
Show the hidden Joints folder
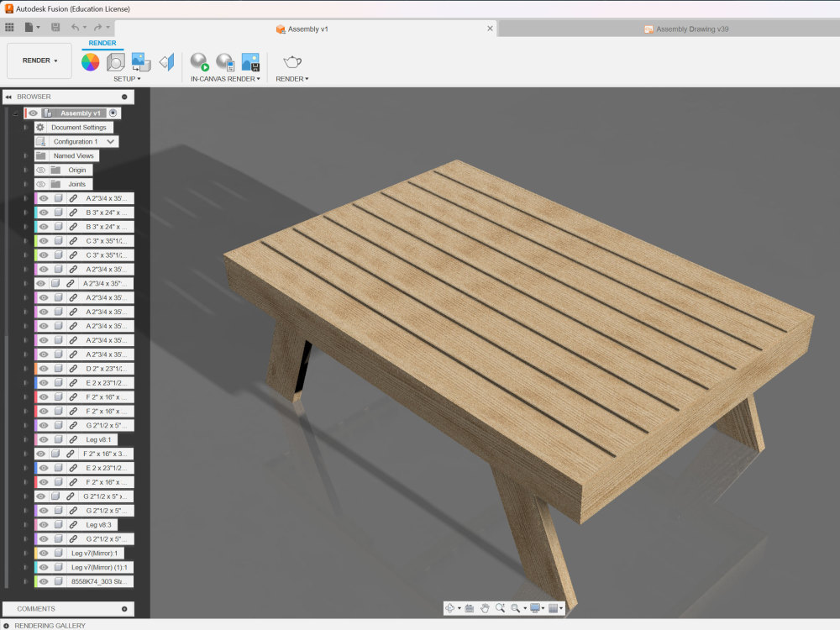pyautogui.click(x=40, y=184)
